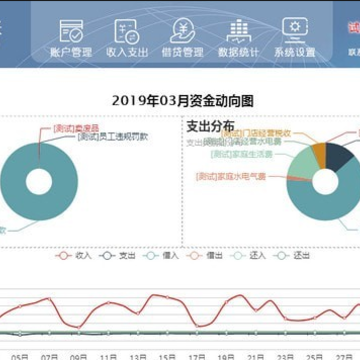Toggle the 借出 series in legend

204,256
